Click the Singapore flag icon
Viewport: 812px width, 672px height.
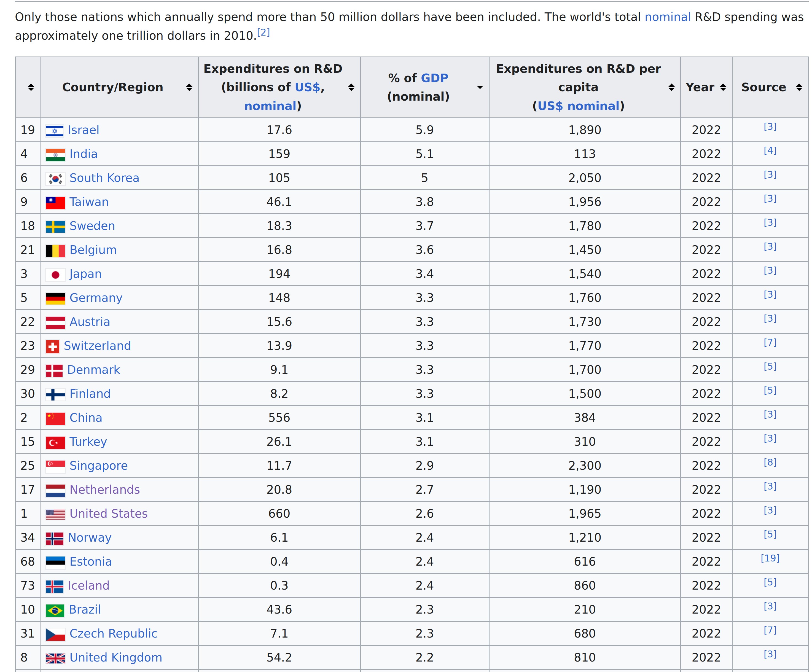click(x=55, y=466)
